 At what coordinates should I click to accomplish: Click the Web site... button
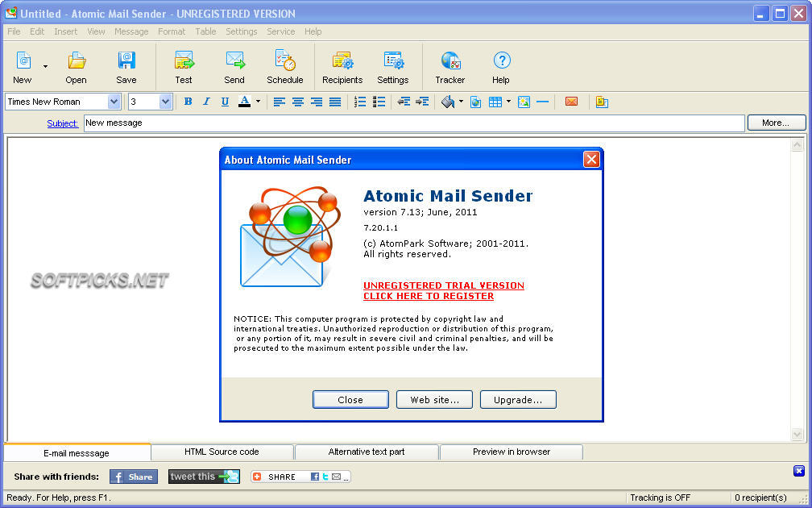(434, 400)
